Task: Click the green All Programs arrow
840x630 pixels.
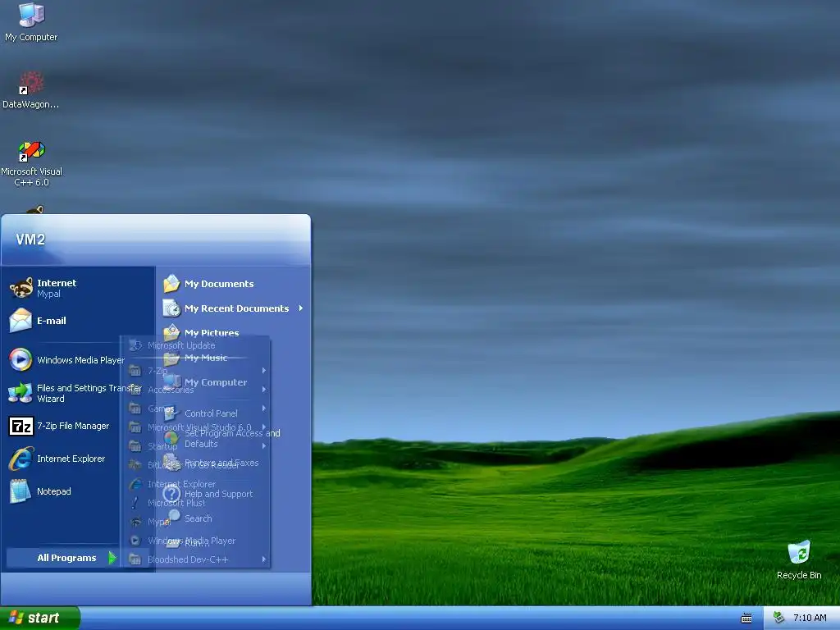Action: point(112,558)
